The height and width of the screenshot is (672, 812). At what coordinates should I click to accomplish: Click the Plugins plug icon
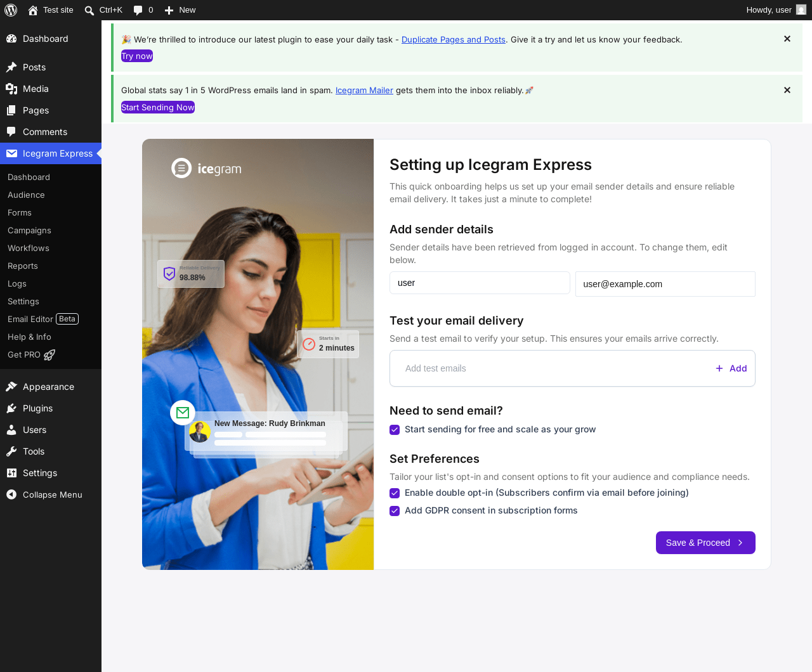pos(11,408)
